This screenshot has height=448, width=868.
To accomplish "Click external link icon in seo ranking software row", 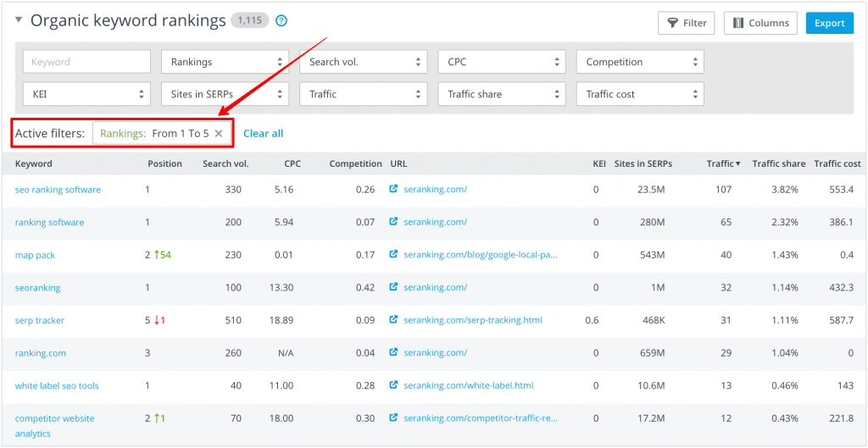I will pyautogui.click(x=393, y=189).
